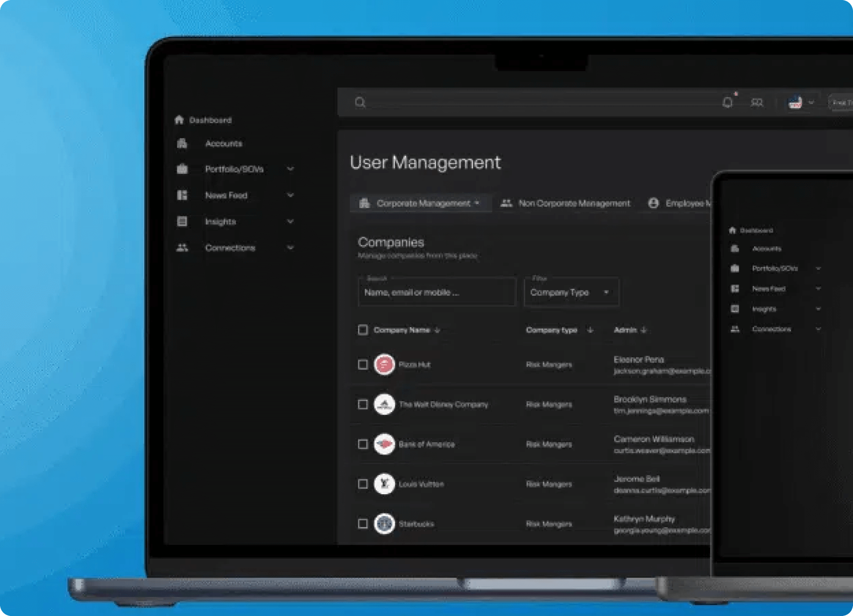
Task: Sort by the Company Name column header
Action: 402,330
